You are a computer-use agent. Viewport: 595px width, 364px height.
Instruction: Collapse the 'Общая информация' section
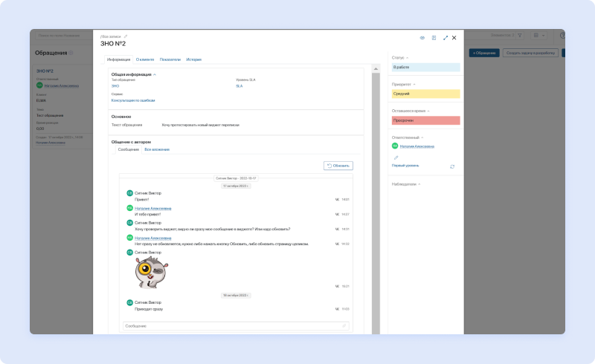155,74
